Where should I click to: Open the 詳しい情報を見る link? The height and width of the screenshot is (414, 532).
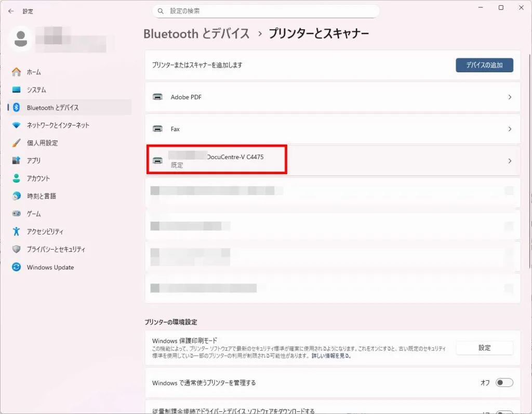pyautogui.click(x=331, y=356)
